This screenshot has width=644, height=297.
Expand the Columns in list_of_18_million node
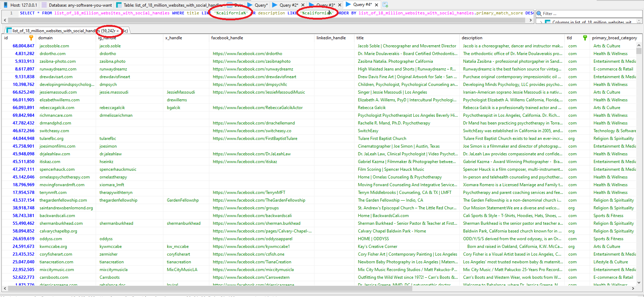(541, 22)
